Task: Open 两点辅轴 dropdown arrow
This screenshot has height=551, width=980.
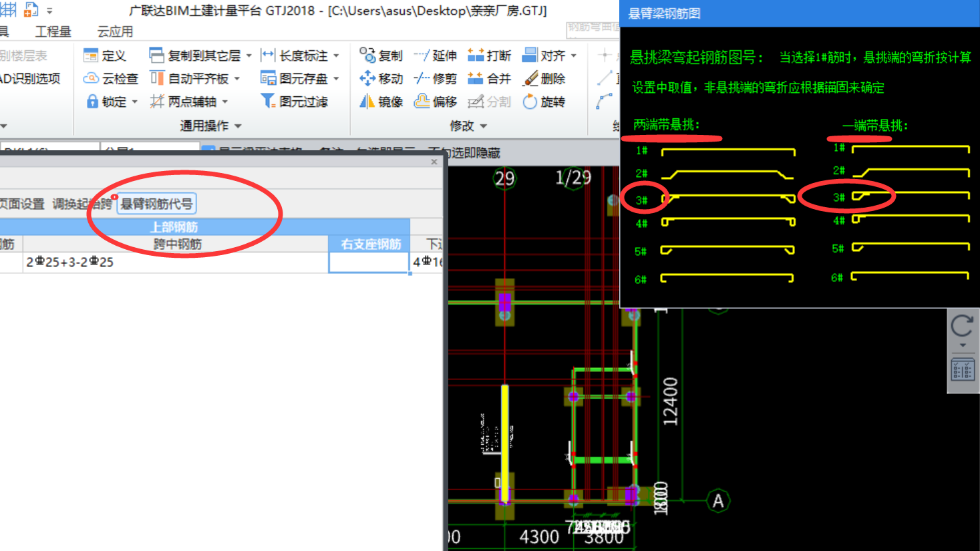Action: pyautogui.click(x=225, y=102)
